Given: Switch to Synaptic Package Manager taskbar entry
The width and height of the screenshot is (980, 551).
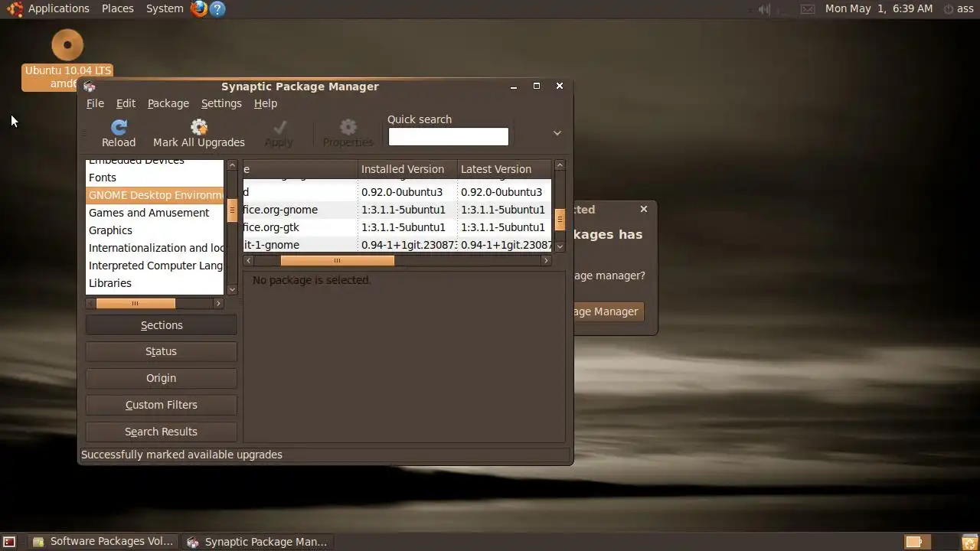Looking at the screenshot, I should coord(259,541).
